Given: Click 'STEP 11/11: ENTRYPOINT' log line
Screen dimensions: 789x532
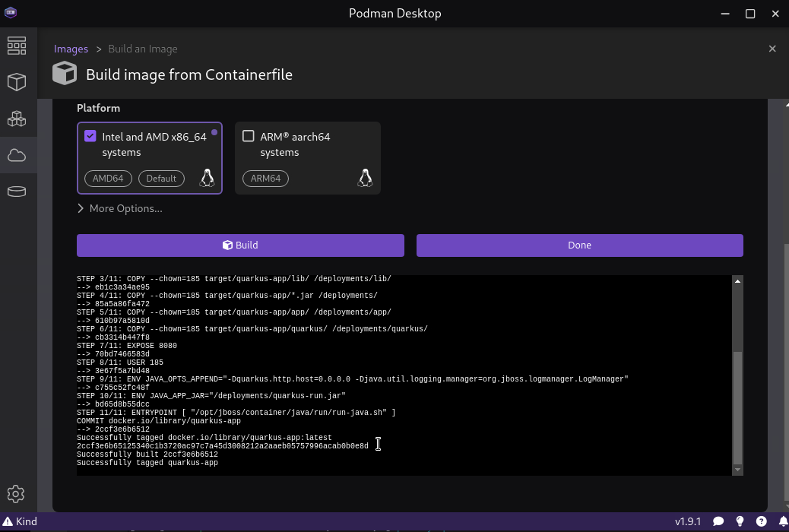Looking at the screenshot, I should (x=236, y=412).
